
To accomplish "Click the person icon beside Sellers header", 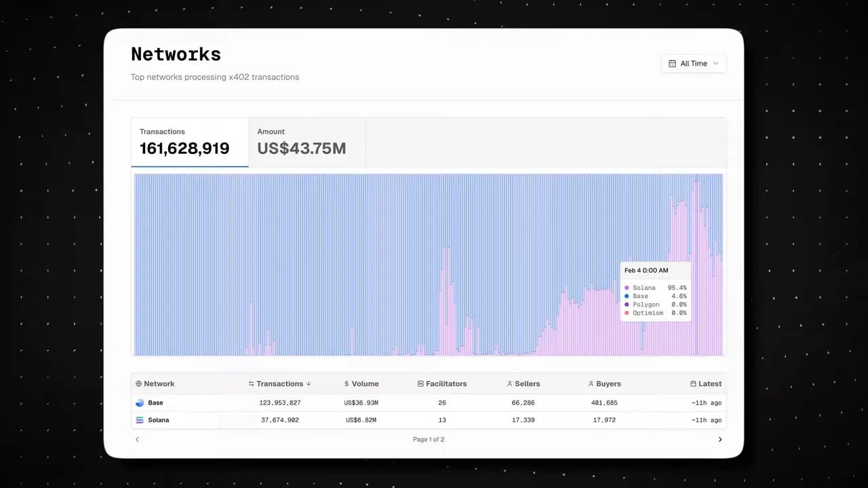I will click(x=509, y=384).
